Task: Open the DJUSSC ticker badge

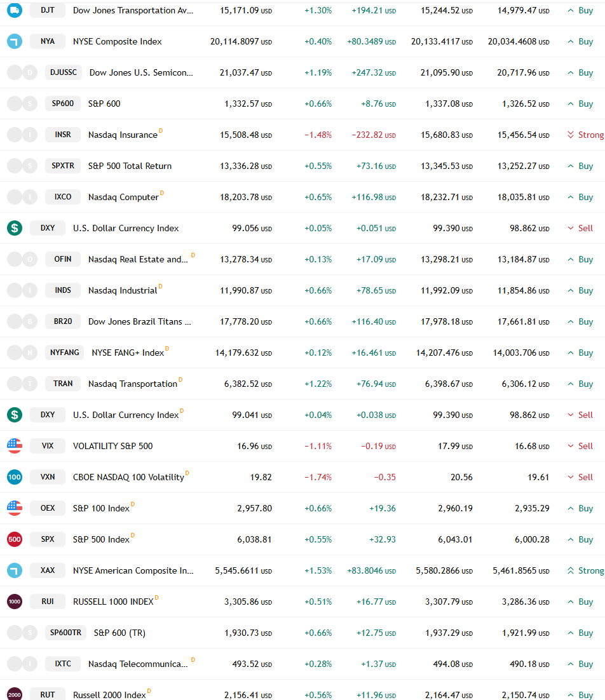Action: 64,72
